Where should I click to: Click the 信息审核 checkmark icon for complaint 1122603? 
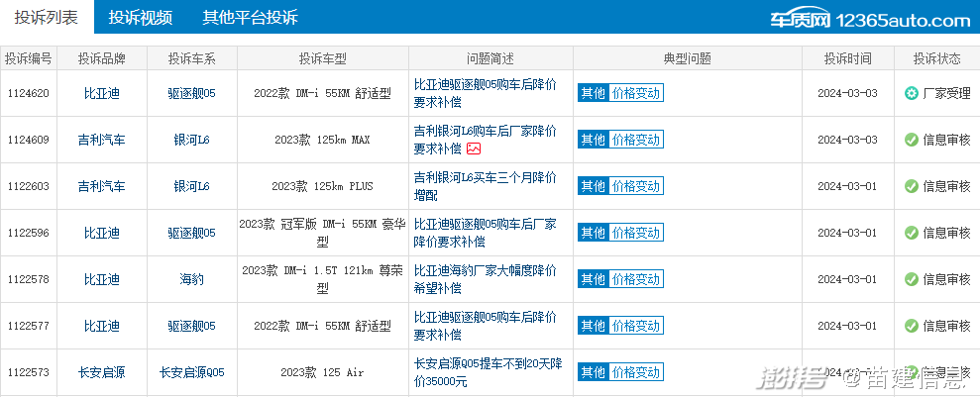pyautogui.click(x=911, y=186)
